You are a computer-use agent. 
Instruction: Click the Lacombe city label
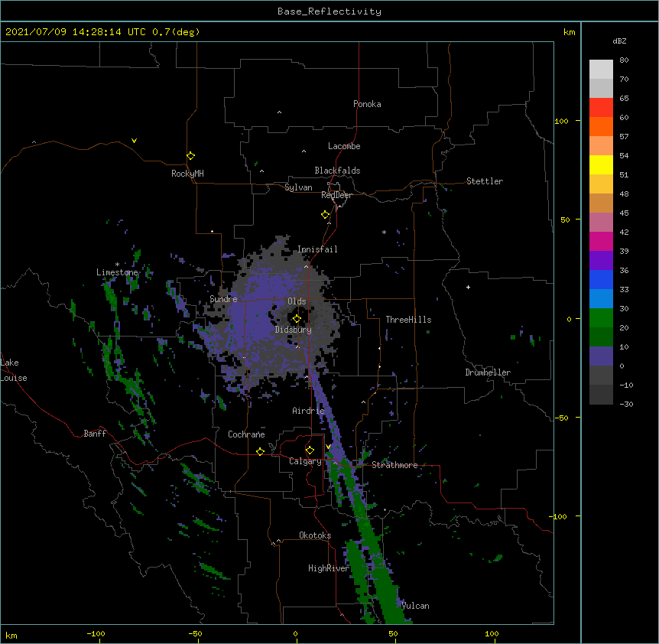point(344,146)
